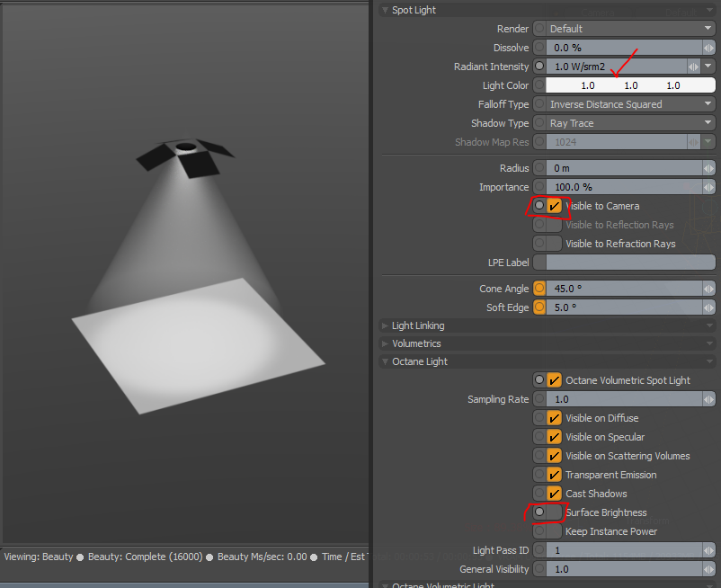Edit the Light Pass ID field
Screen dimensions: 721x588
pyautogui.click(x=624, y=550)
